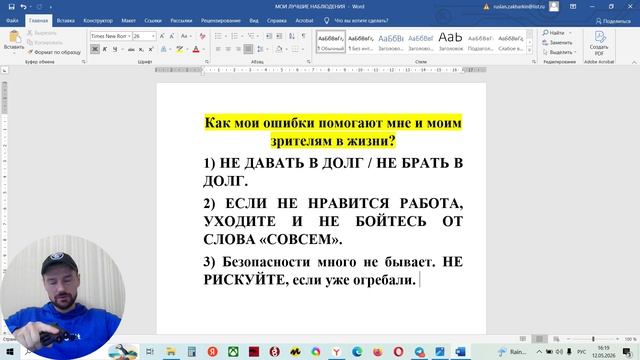Toggle superscript formatting

tap(151, 49)
